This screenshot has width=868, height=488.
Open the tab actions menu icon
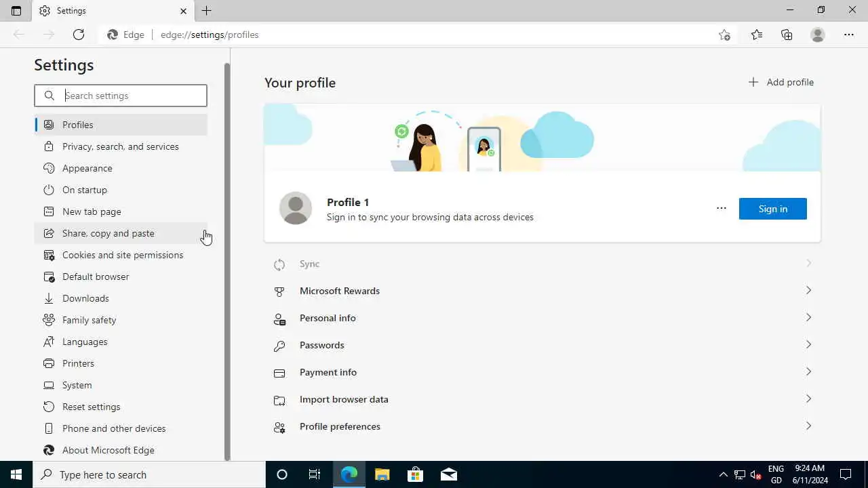tap(16, 11)
